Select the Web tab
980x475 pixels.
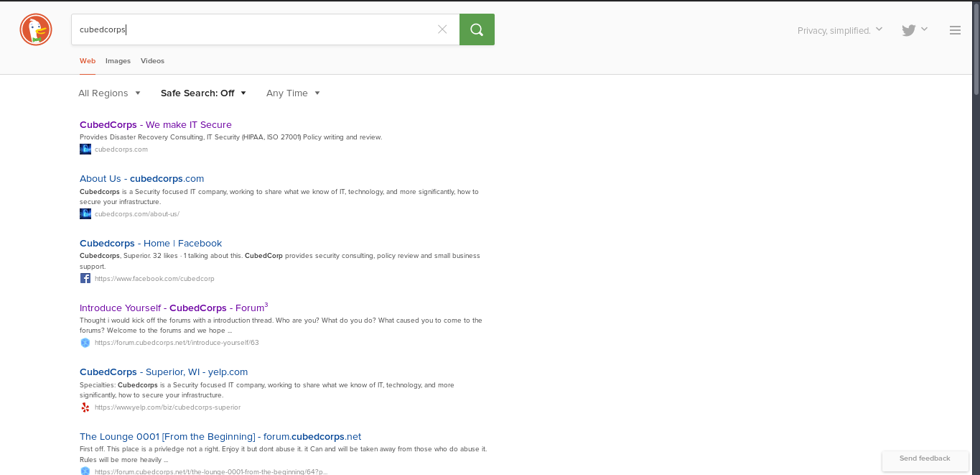click(88, 61)
